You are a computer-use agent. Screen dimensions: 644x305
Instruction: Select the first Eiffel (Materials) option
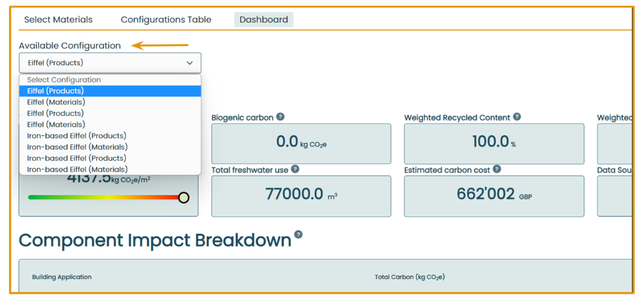tap(56, 102)
